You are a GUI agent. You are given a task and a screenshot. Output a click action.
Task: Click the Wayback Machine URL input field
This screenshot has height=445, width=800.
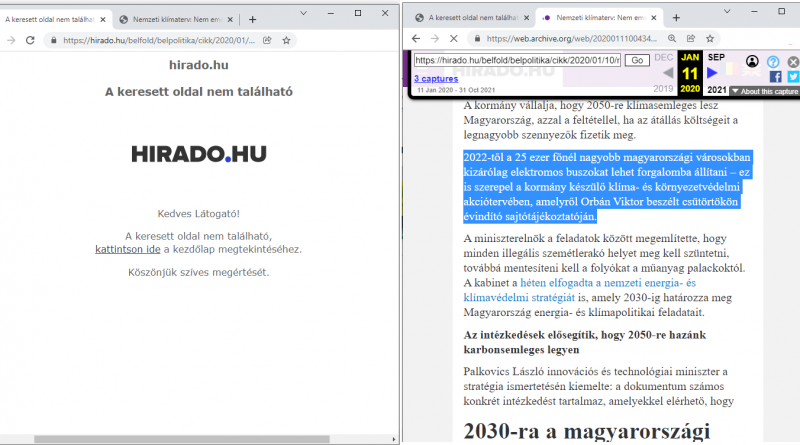517,60
